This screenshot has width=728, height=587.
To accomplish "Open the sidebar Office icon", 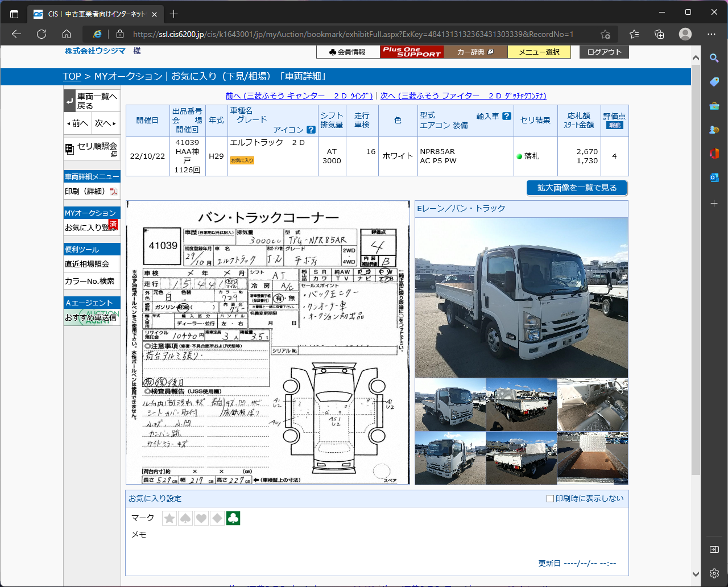I will tap(714, 154).
